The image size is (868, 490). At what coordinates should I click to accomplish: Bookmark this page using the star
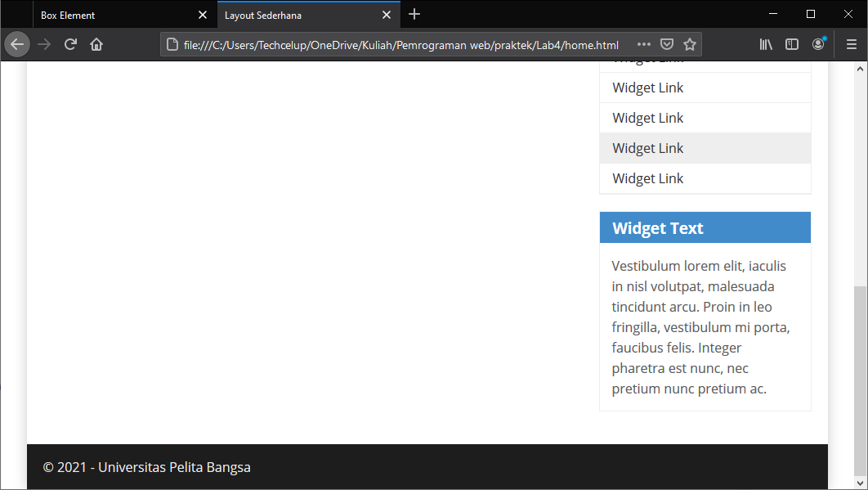pos(690,44)
